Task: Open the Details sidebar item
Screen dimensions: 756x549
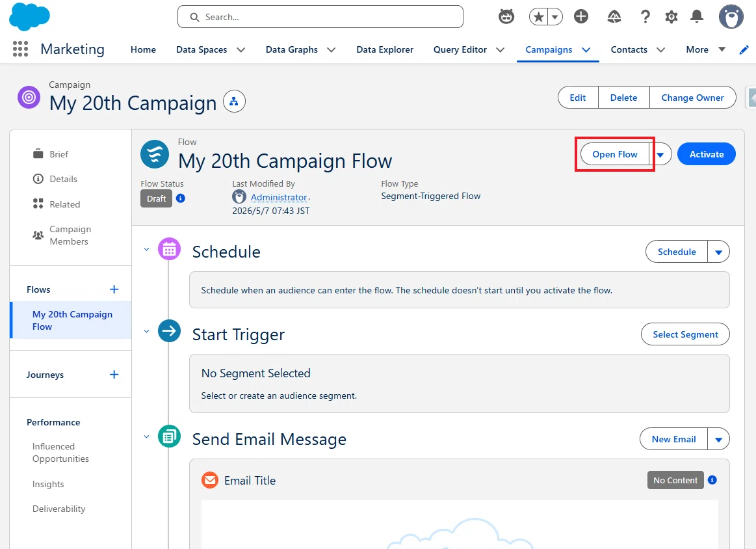Action: coord(63,179)
